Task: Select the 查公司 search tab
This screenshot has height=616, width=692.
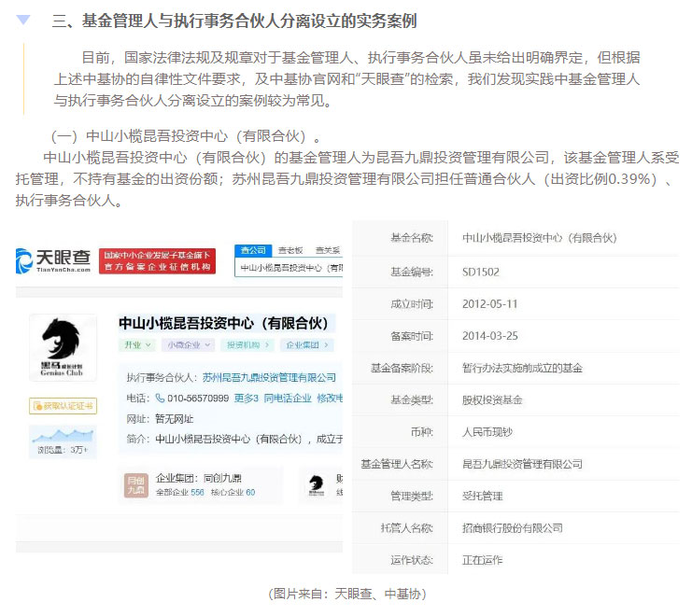Action: point(253,250)
